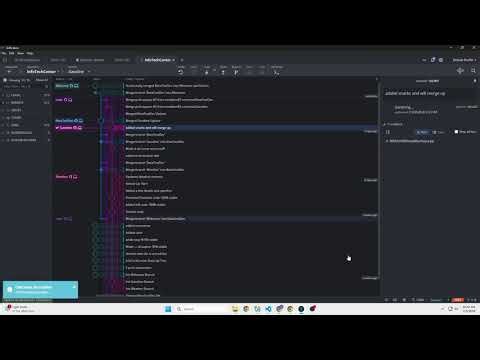The image size is (480, 360).
Task: Click the Branch toolbar icon
Action: 236,72
